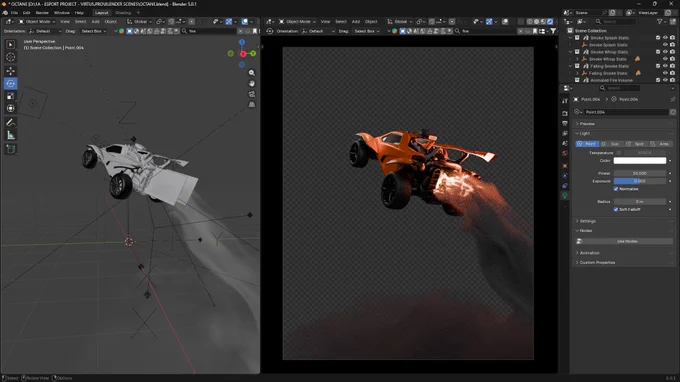Select the Transform tool
This screenshot has width=680, height=382.
click(x=11, y=108)
